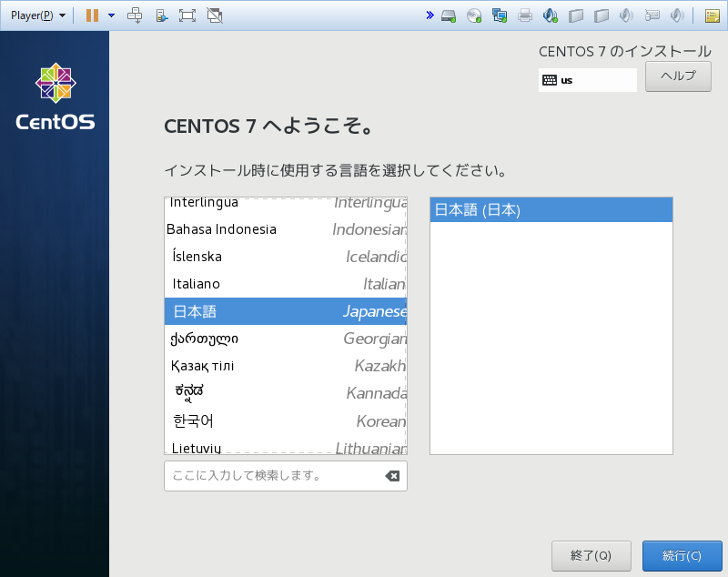Expand the blue double-chevron device list
The width and height of the screenshot is (728, 577).
click(x=430, y=15)
